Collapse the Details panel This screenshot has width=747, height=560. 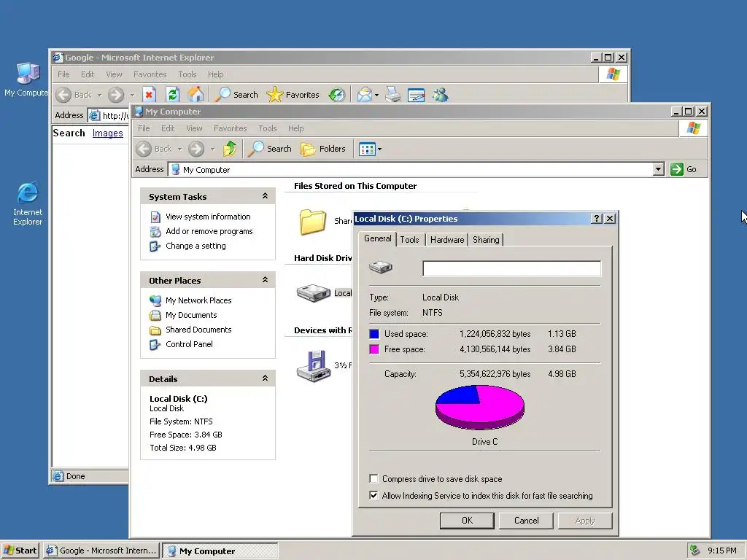pos(265,378)
